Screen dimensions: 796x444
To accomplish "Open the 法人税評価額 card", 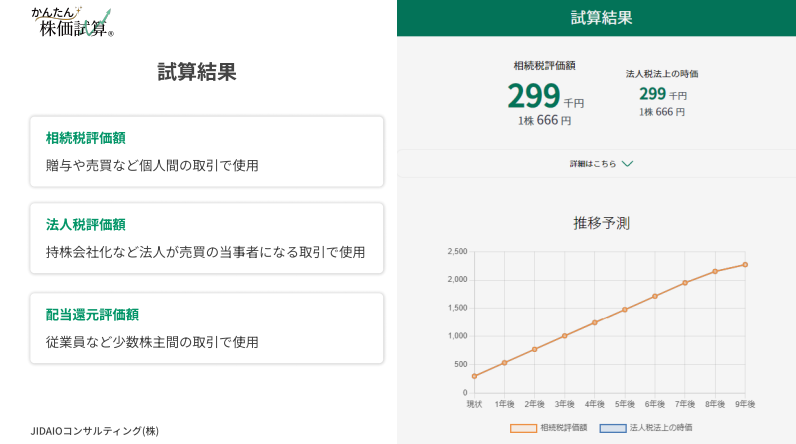I will pos(206,238).
